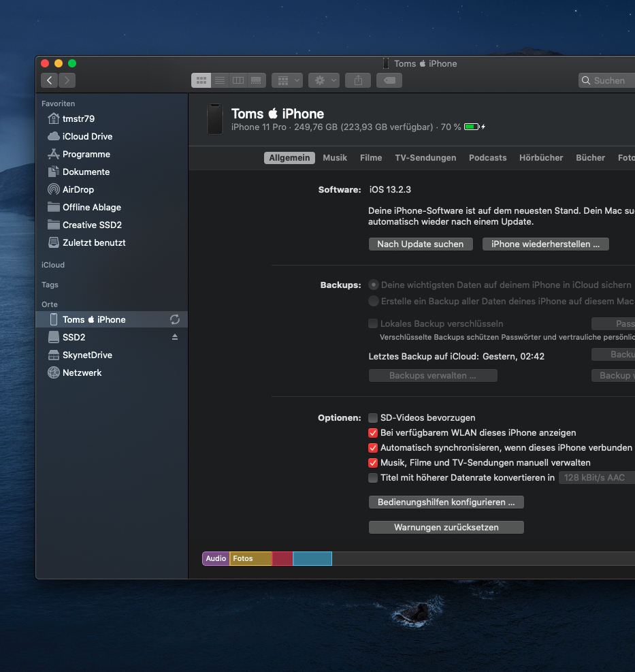Open the TV-Sendungen tab

pyautogui.click(x=425, y=158)
